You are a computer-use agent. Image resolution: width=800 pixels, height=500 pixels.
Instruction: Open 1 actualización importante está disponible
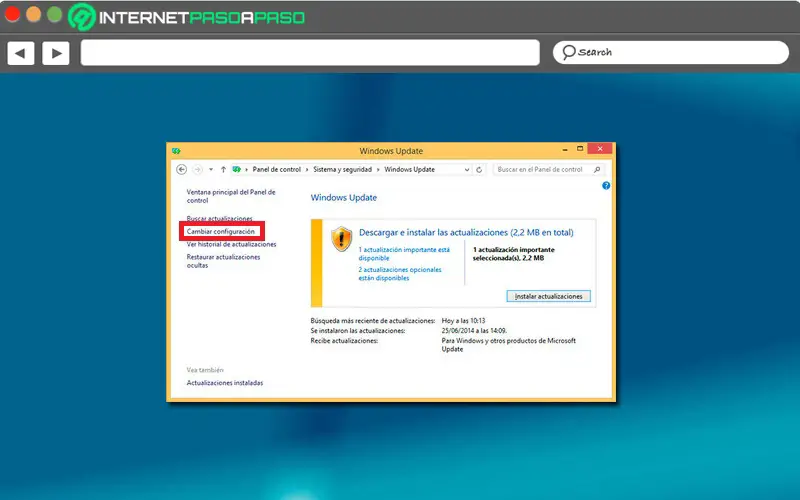[404, 254]
